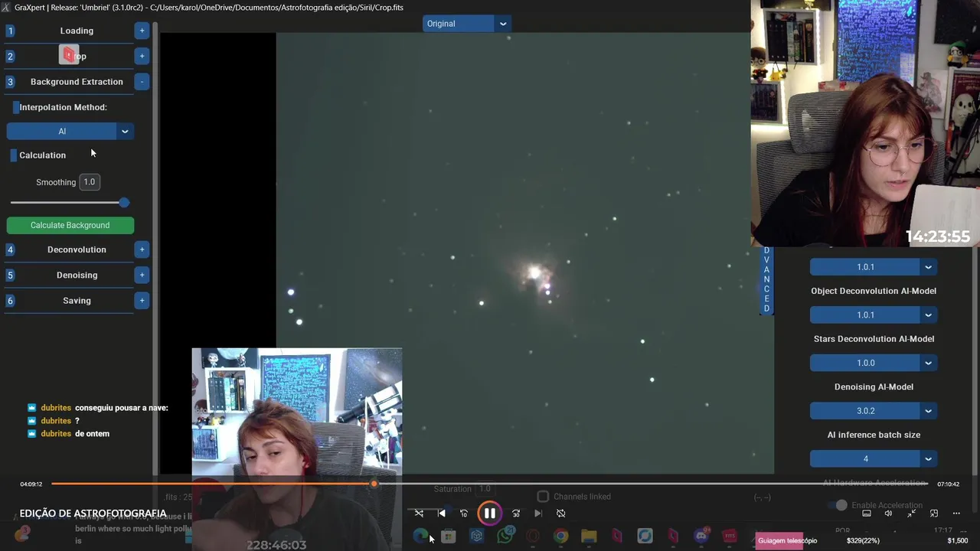Click the Calculate Background button
Image resolution: width=980 pixels, height=551 pixels.
[70, 226]
